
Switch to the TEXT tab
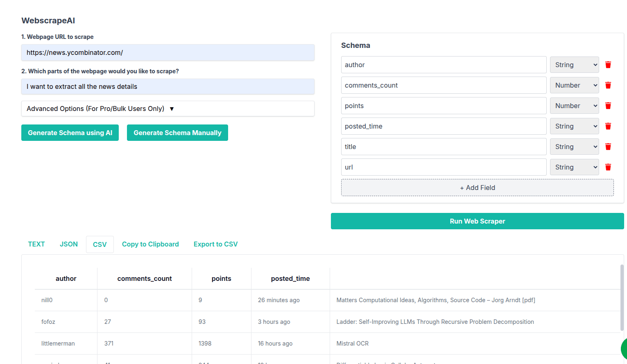coord(36,244)
